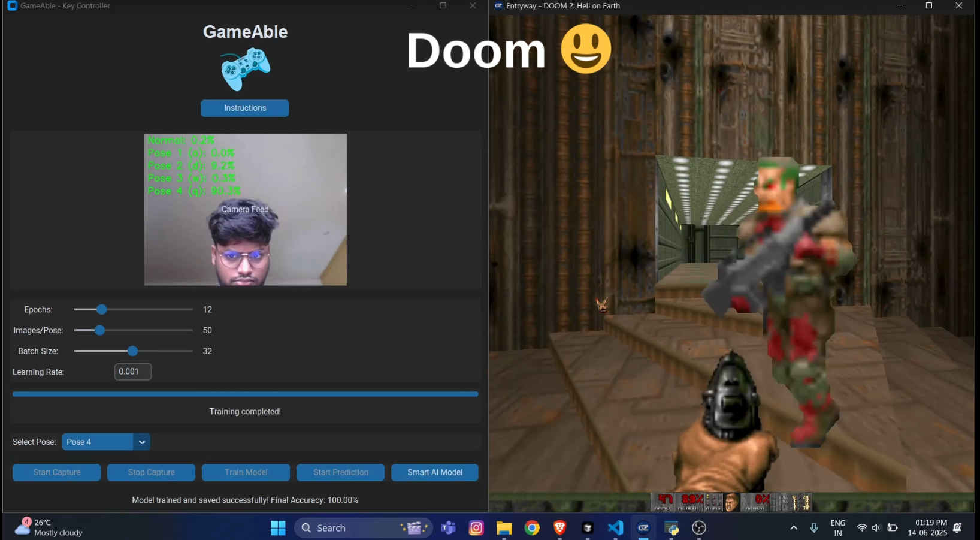
Task: Open Wi-Fi network settings in tray
Action: [x=862, y=528]
